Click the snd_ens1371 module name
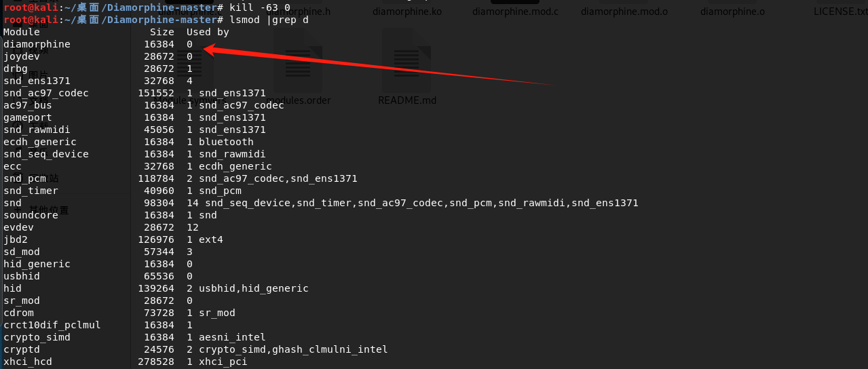 [37, 81]
